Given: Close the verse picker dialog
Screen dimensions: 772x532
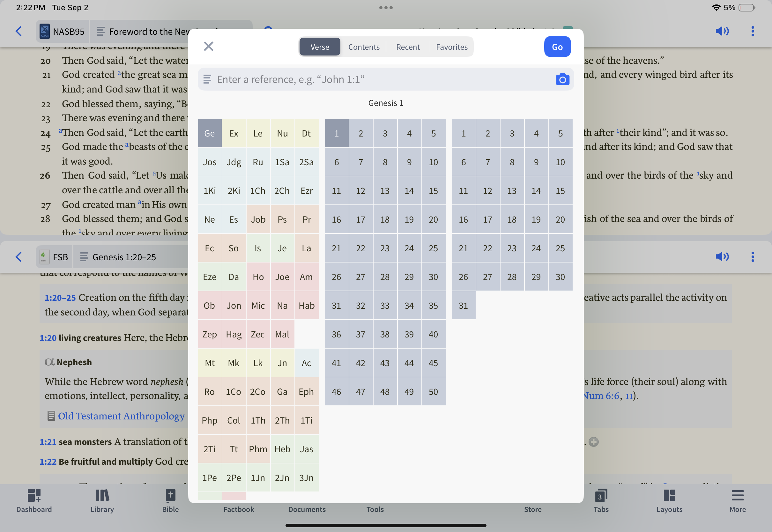Looking at the screenshot, I should (208, 46).
